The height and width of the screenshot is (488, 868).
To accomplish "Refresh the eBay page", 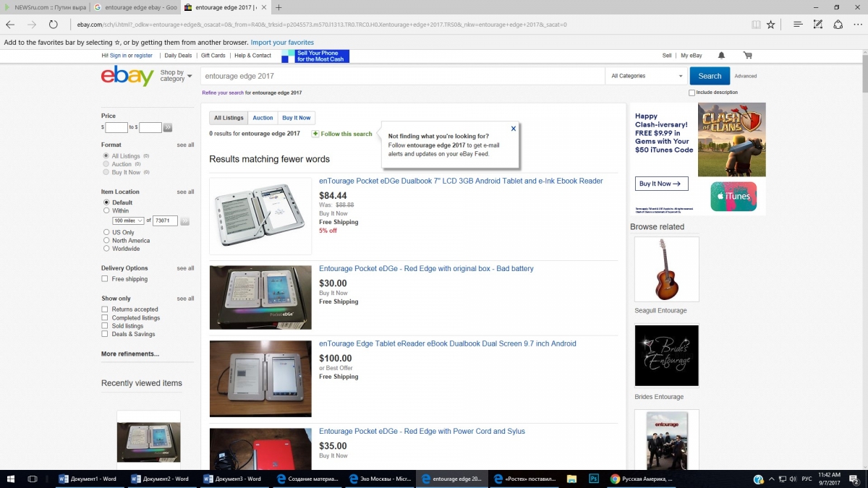I will (54, 25).
